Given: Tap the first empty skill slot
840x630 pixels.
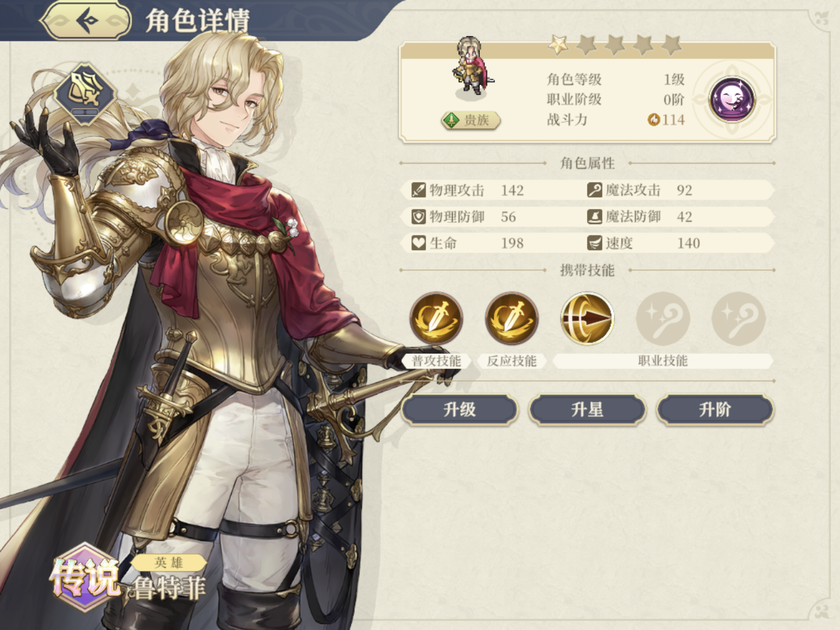Looking at the screenshot, I should (663, 318).
